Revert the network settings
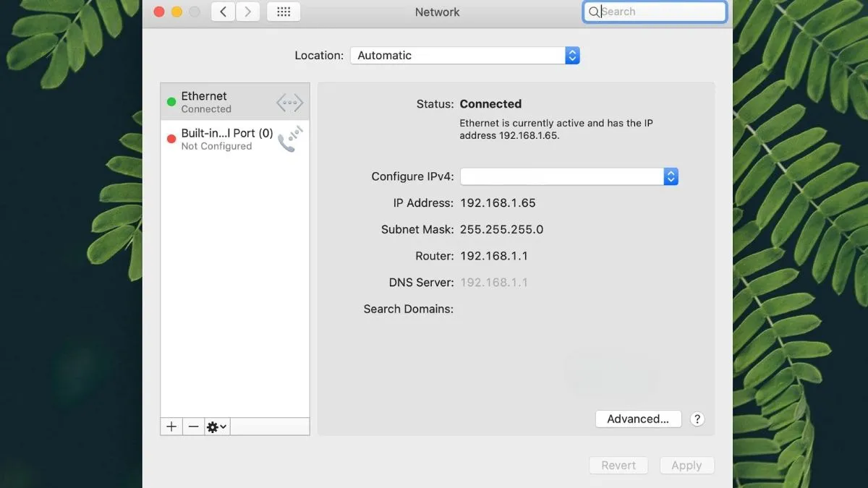This screenshot has height=488, width=868. tap(618, 465)
